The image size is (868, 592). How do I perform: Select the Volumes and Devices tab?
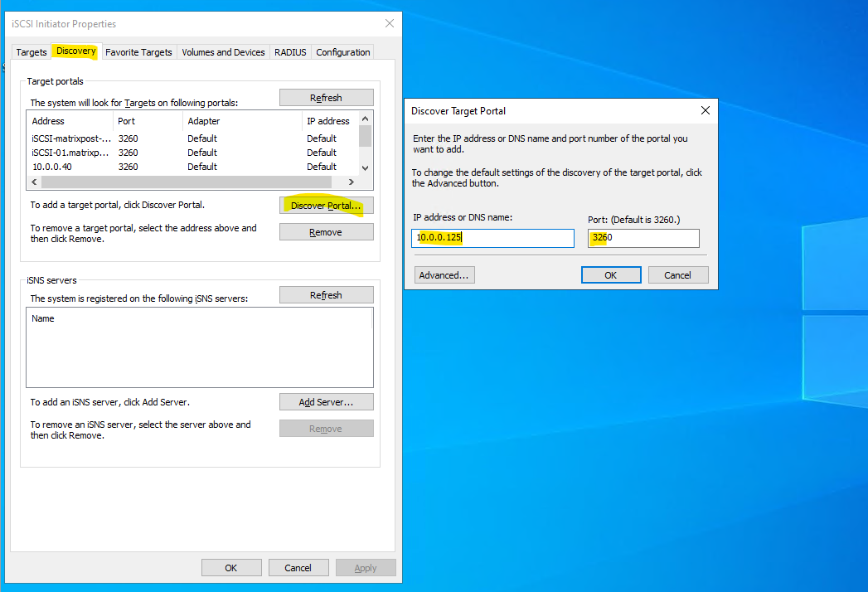[223, 52]
